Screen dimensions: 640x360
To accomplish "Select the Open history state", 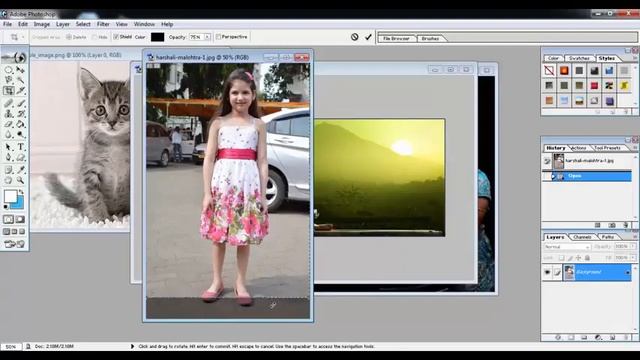I will (x=587, y=176).
